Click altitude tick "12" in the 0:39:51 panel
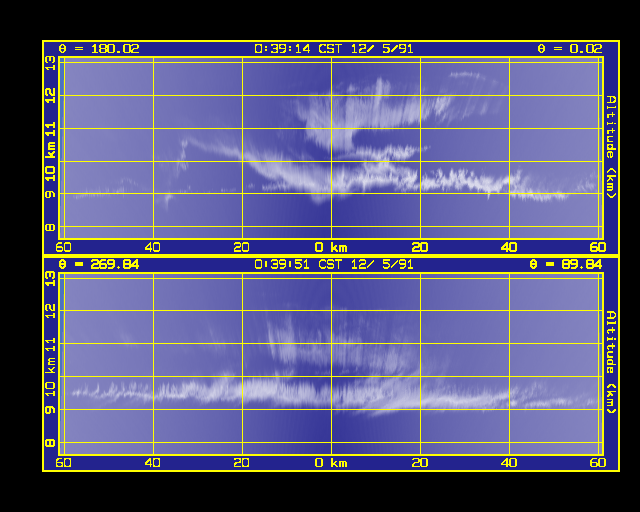 pos(50,311)
